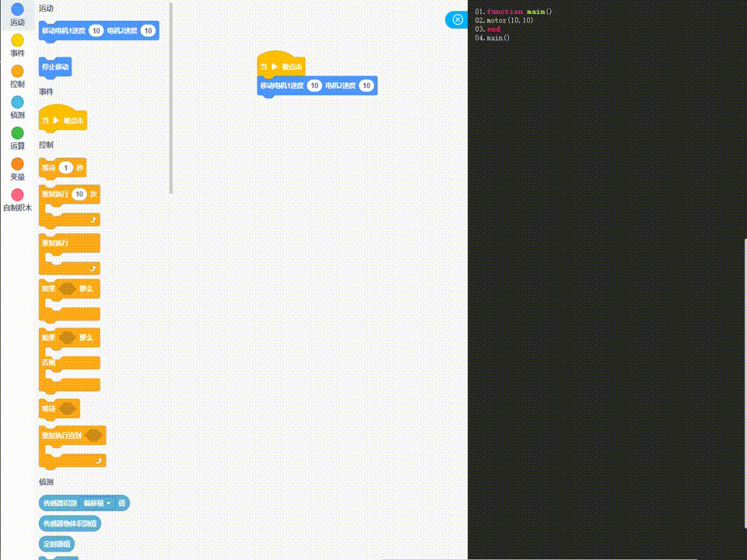Click the 控制 section header in the palette
This screenshot has height=560, width=747.
click(44, 145)
